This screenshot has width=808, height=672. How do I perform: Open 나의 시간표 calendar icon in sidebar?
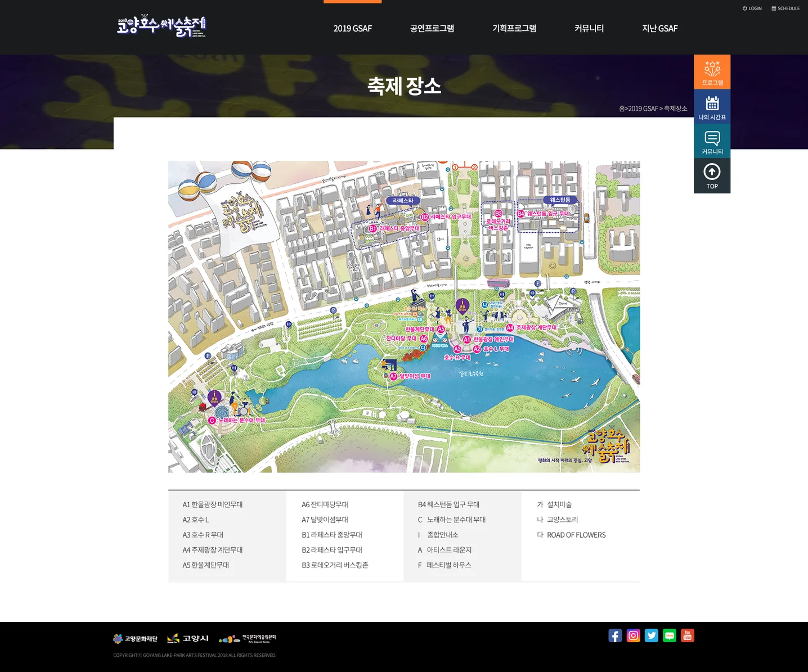[x=712, y=106]
